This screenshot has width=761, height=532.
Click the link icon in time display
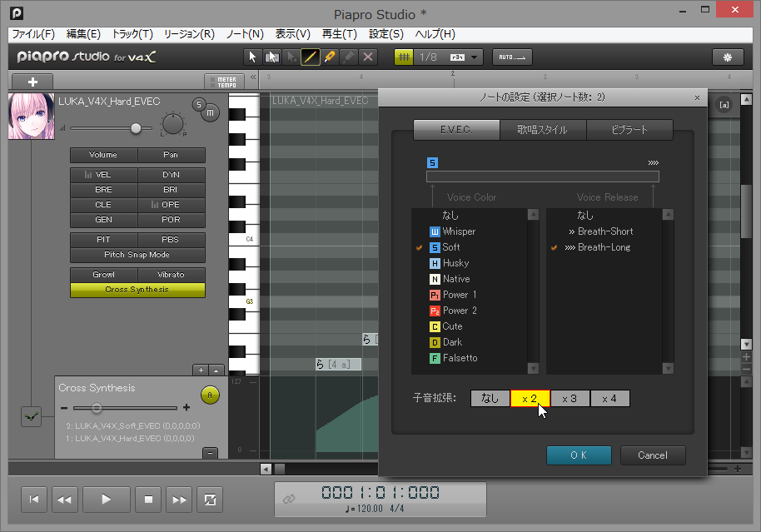pyautogui.click(x=289, y=499)
